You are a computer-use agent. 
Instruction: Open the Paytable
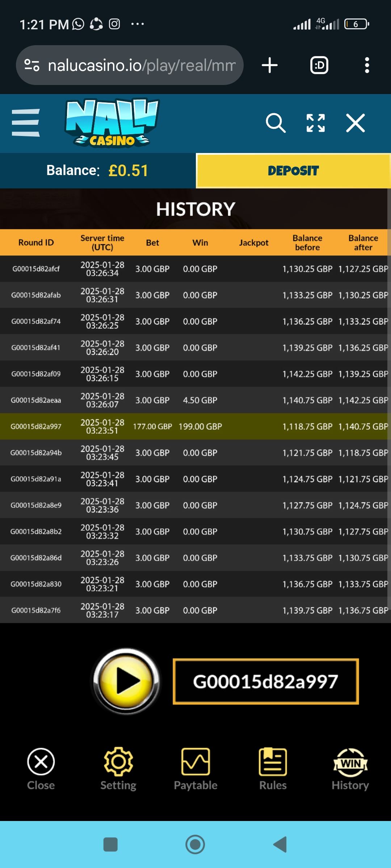(195, 769)
